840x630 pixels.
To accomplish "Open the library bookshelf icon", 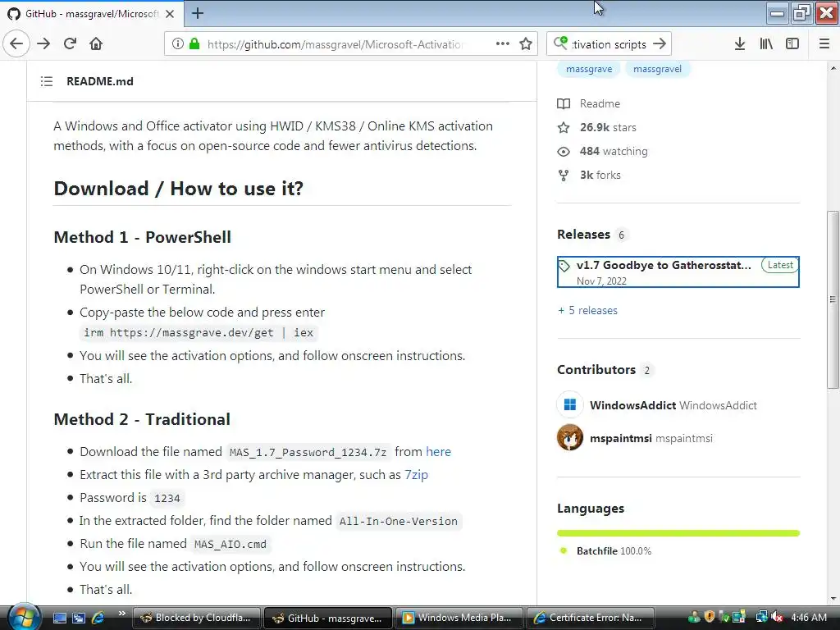I will pos(766,43).
